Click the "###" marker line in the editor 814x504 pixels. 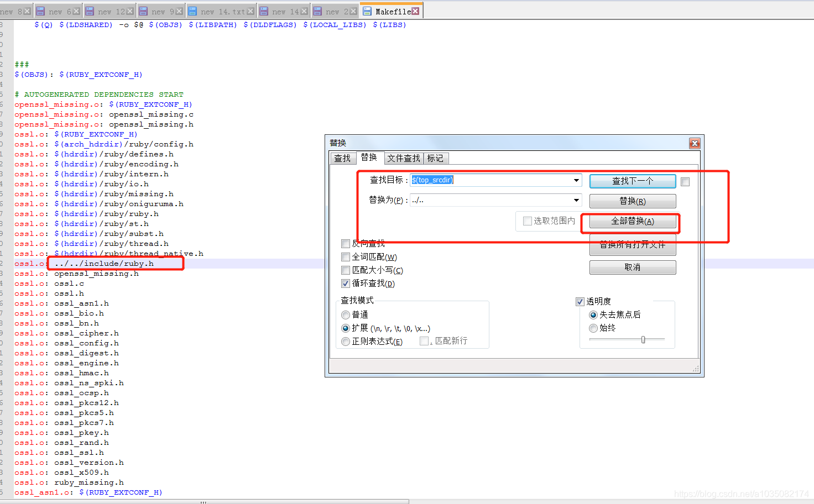click(22, 65)
